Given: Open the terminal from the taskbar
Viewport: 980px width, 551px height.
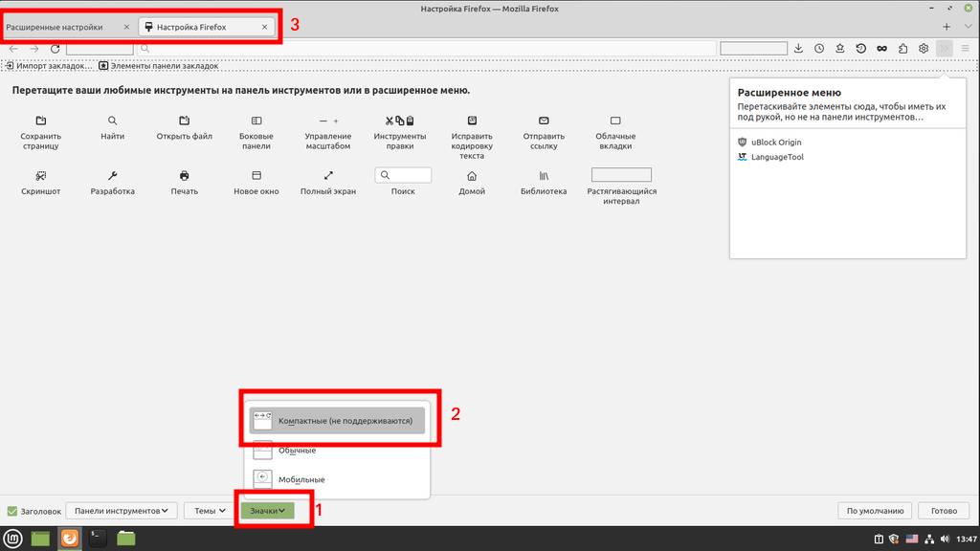Looking at the screenshot, I should [98, 539].
